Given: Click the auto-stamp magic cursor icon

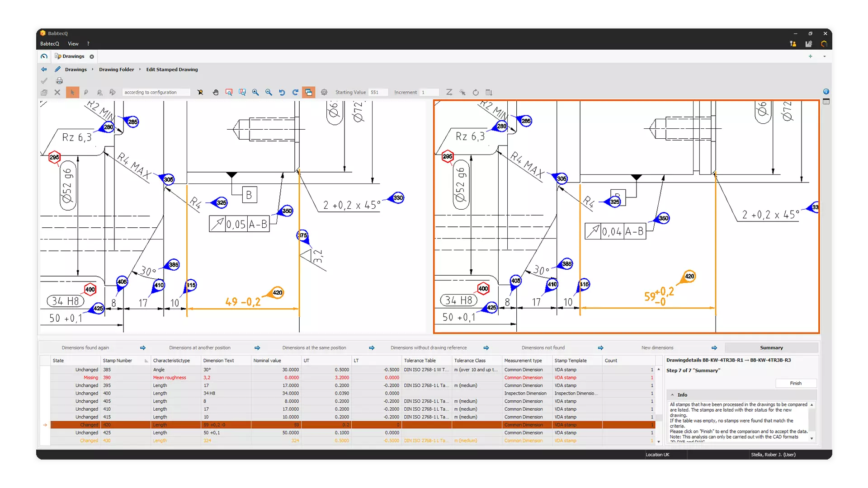Looking at the screenshot, I should click(x=462, y=92).
